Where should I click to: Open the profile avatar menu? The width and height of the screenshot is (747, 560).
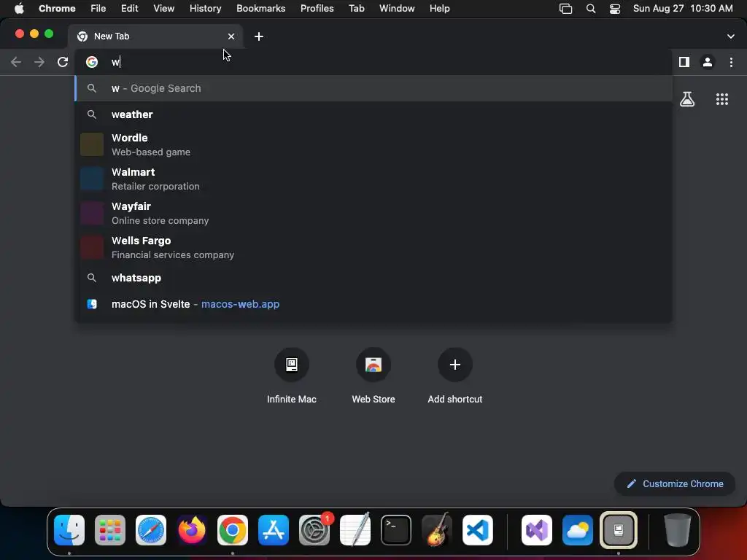click(x=708, y=62)
